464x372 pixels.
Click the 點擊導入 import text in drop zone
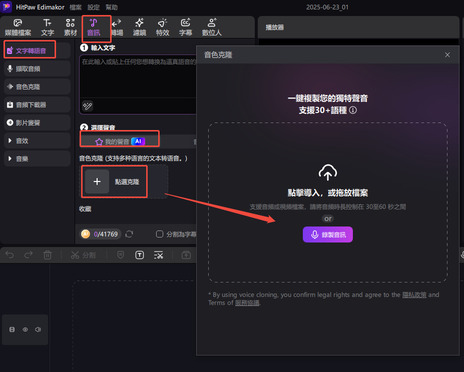[x=328, y=193]
